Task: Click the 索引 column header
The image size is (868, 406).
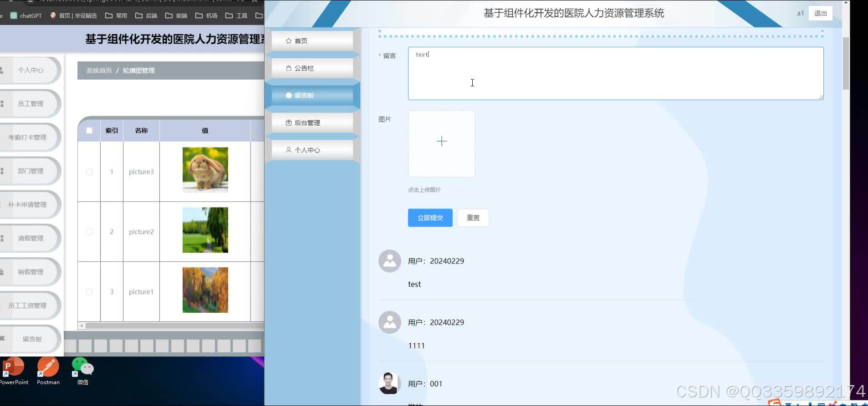Action: point(112,131)
